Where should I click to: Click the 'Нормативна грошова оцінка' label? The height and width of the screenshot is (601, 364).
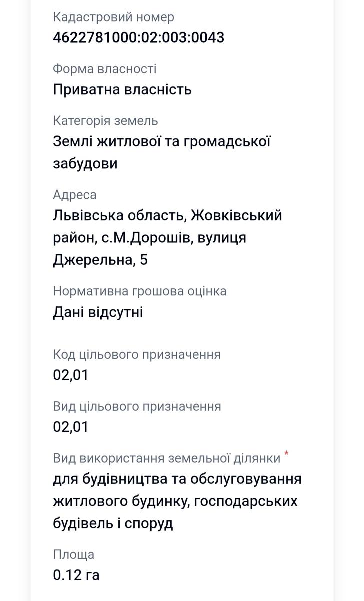(x=140, y=291)
